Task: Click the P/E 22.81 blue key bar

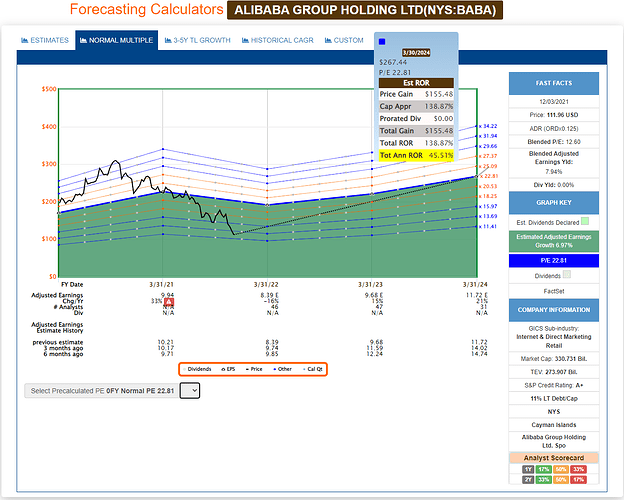Action: pos(554,260)
